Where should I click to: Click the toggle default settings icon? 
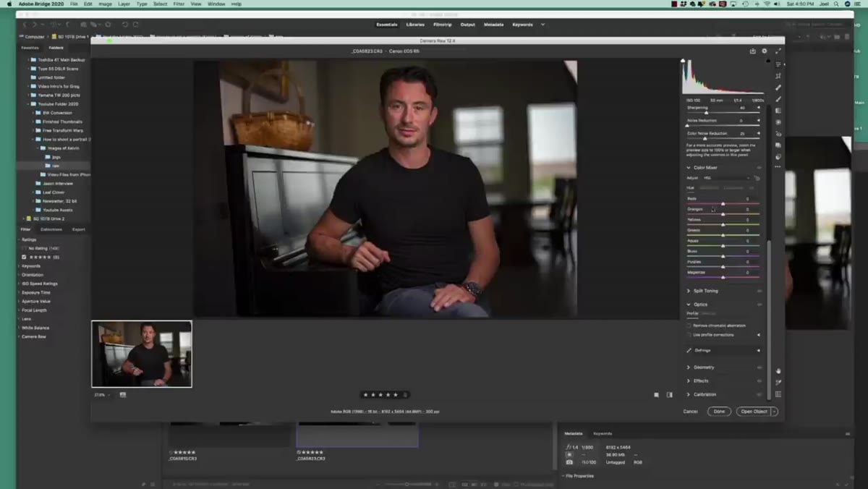coord(670,395)
